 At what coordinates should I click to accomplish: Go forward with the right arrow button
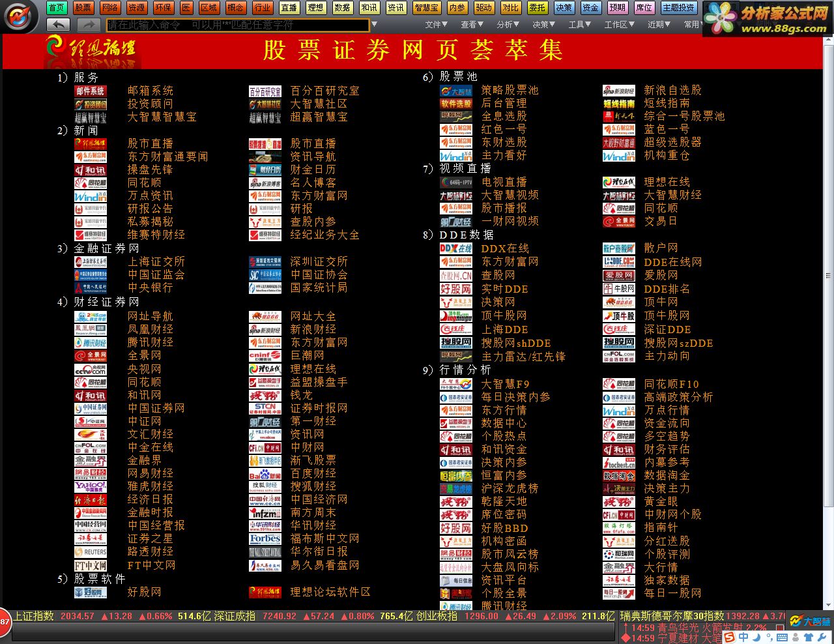click(89, 24)
